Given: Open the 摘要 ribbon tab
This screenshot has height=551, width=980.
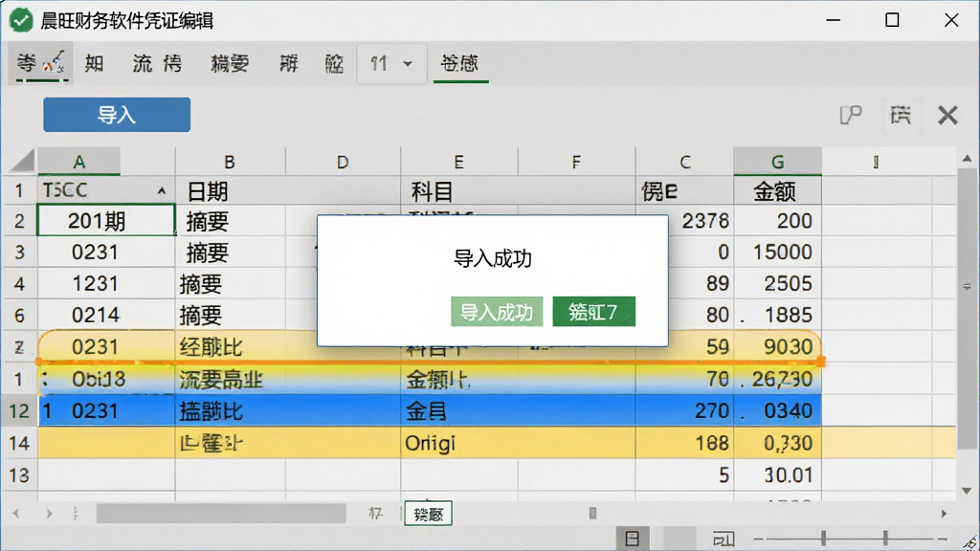Looking at the screenshot, I should (x=230, y=64).
